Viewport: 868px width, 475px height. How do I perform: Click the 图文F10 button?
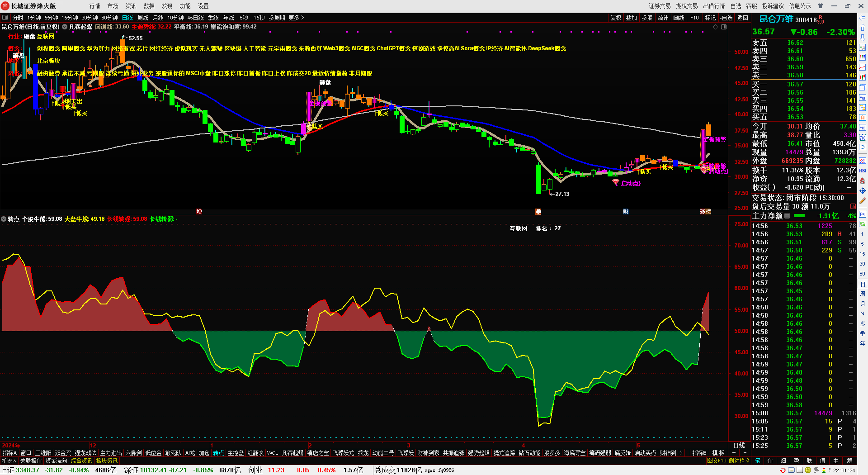[x=717, y=461]
